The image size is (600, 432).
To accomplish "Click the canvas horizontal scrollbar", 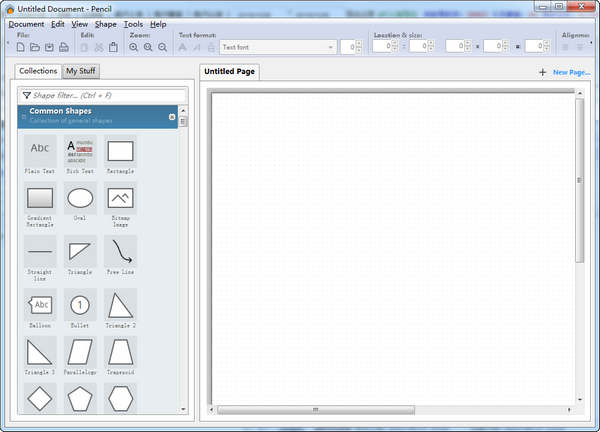I will pos(316,408).
